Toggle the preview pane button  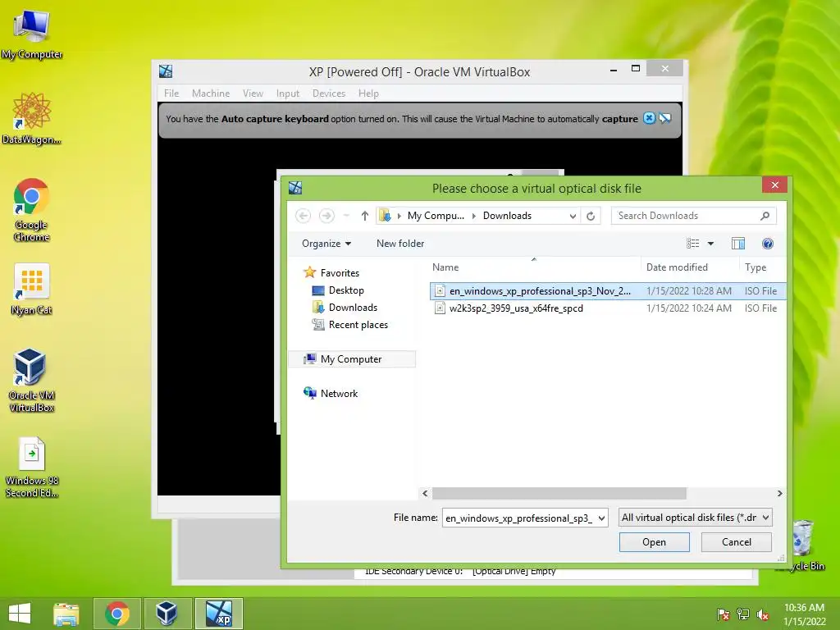tap(737, 244)
